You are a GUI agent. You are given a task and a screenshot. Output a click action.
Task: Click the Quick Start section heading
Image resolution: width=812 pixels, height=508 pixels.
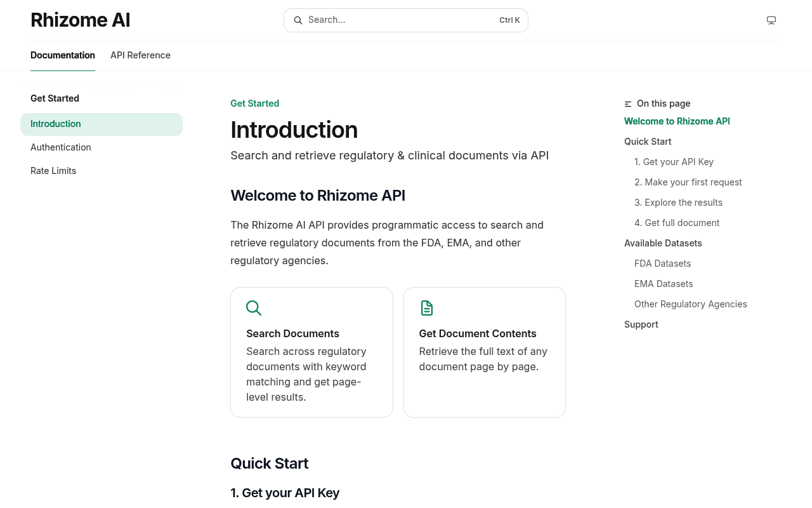pos(270,464)
